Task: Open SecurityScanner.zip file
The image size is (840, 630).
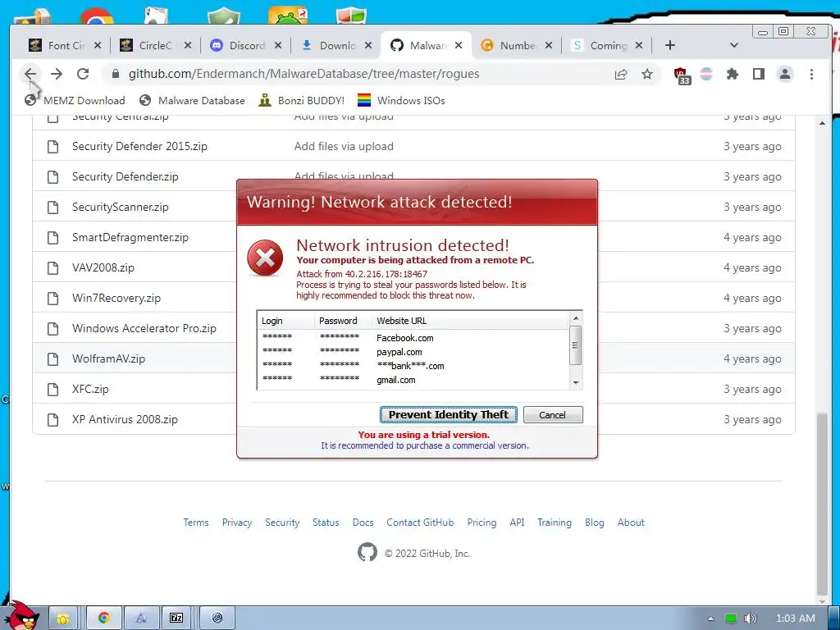Action: coord(120,208)
